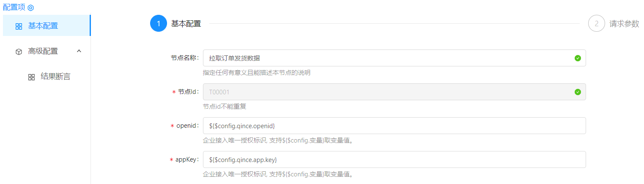Click the grid icon beside 结果断言
644x184 pixels.
pyautogui.click(x=31, y=77)
